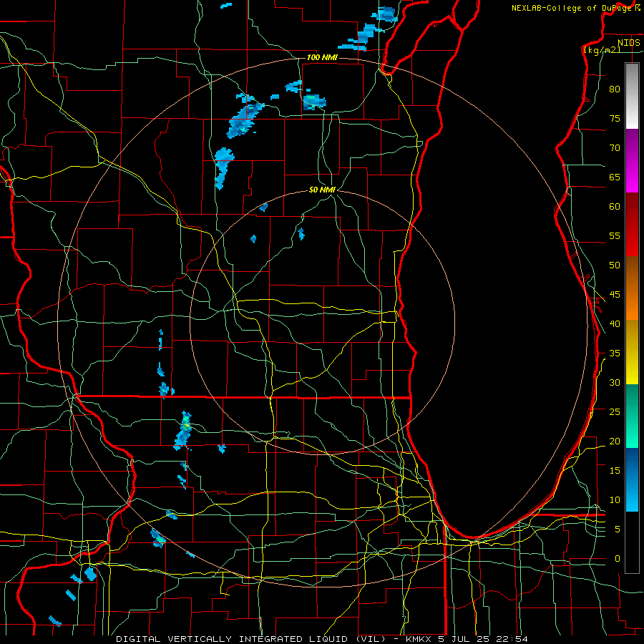Click the 35 value on the scale
This screenshot has height=644, width=644.
pyautogui.click(x=615, y=353)
